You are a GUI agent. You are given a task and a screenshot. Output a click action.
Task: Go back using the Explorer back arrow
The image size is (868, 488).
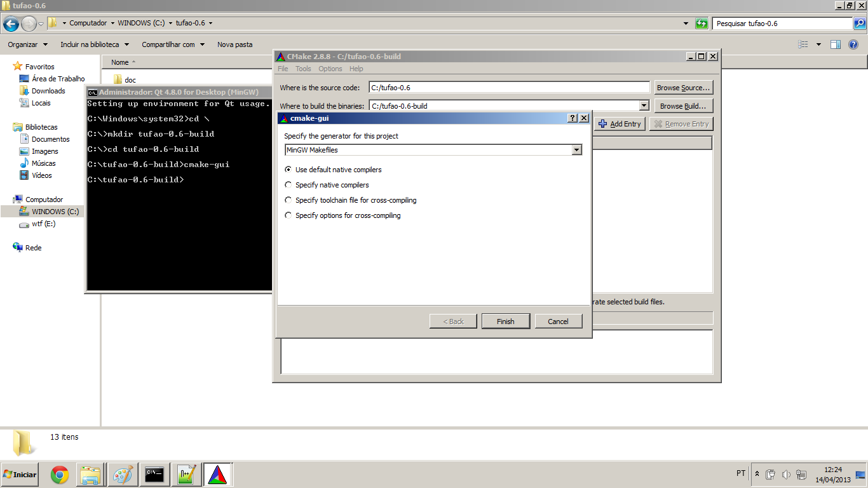[11, 24]
